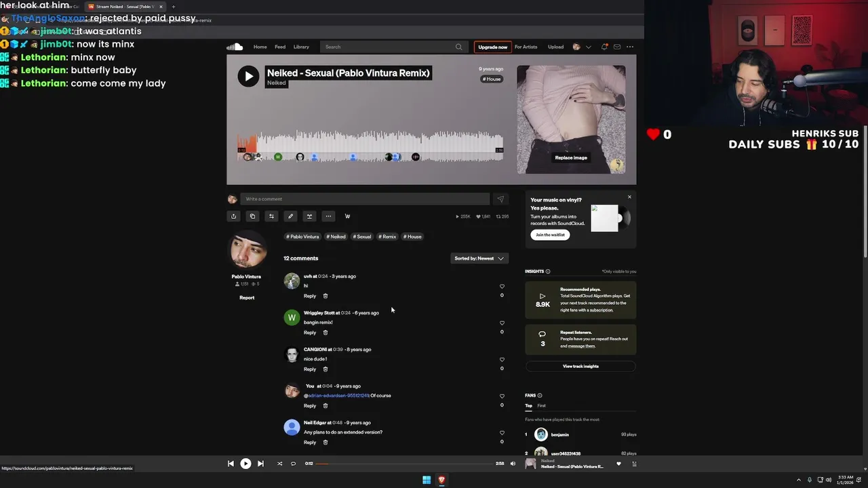Switch to the First fans tab
Viewport: 868px width, 488px height.
tap(541, 405)
